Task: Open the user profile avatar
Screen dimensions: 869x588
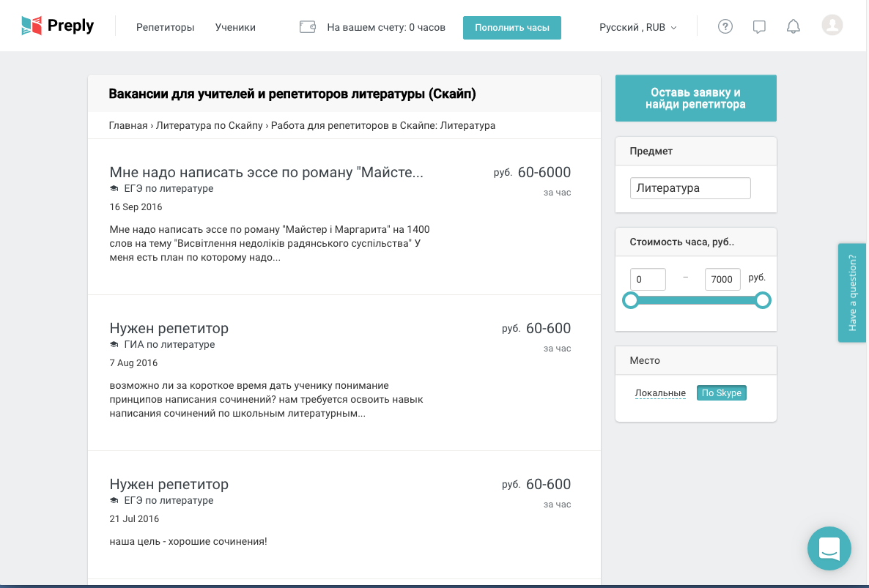Action: click(832, 26)
